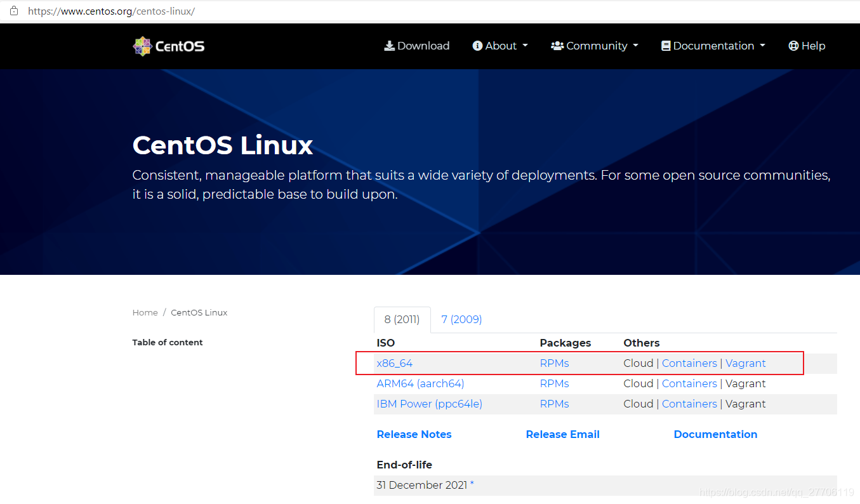Open the Help page from navbar
The height and width of the screenshot is (504, 860).
click(807, 46)
